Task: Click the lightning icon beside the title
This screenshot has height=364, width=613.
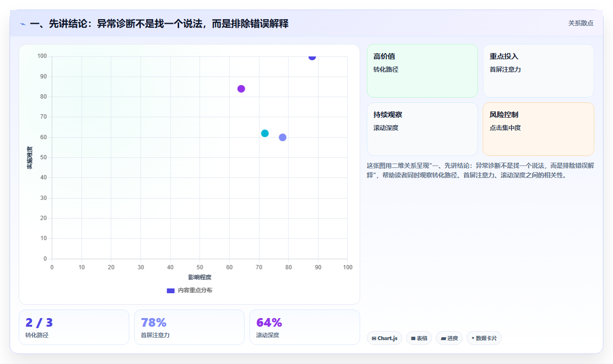Action: (x=23, y=24)
